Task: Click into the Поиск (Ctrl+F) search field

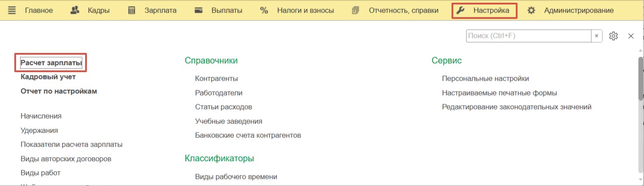Action: point(528,36)
